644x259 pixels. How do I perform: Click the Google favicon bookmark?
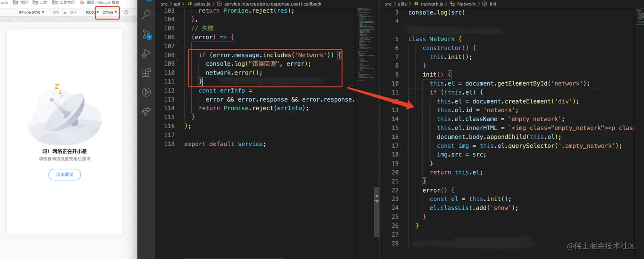pyautogui.click(x=82, y=3)
